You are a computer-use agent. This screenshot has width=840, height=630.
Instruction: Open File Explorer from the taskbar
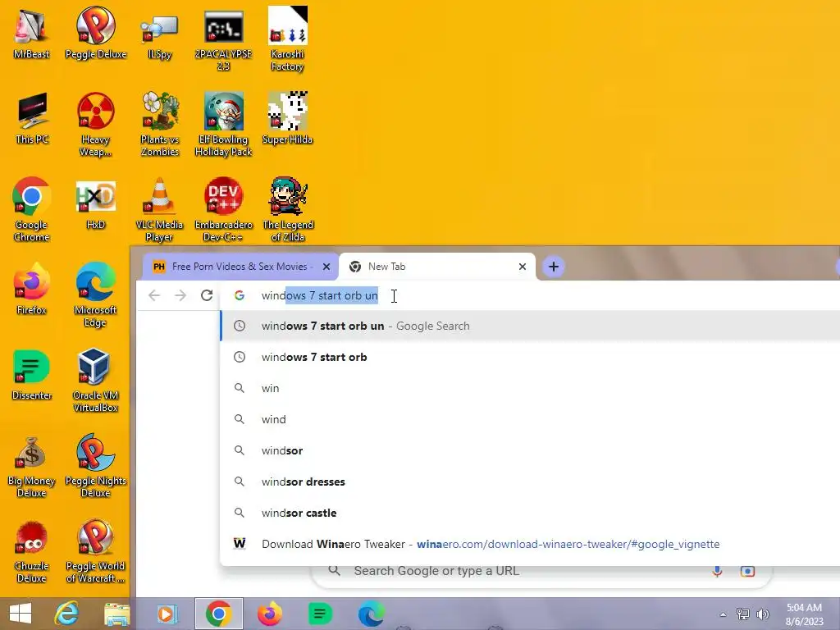[x=116, y=614]
